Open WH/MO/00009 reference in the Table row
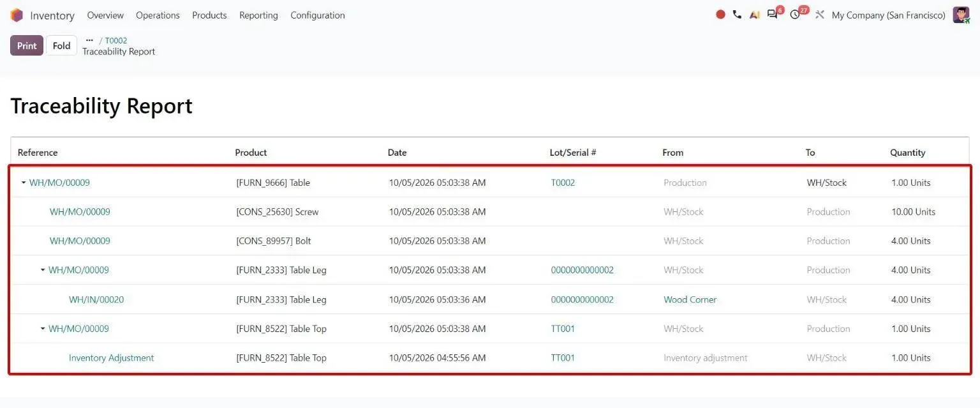The width and height of the screenshot is (980, 408). [59, 183]
